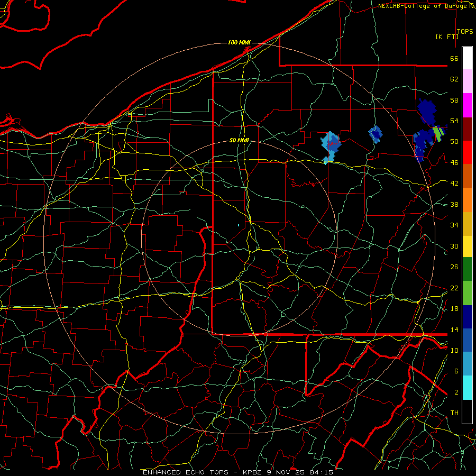Image resolution: width=476 pixels, height=476 pixels.
Task: Click the "38" legend value
Action: tap(454, 204)
